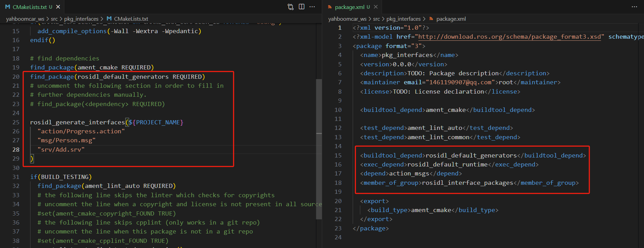Click the "msg/Person.msg" string
The image size is (644, 248).
point(66,141)
